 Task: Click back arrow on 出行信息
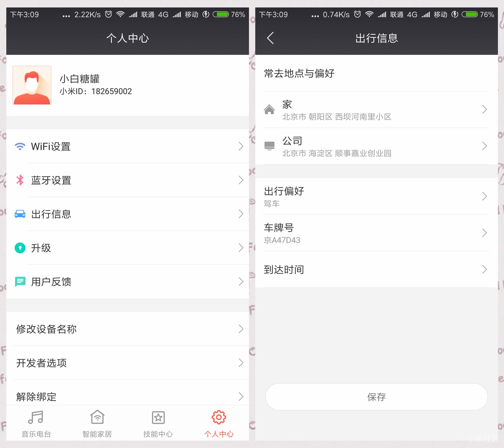coord(269,38)
